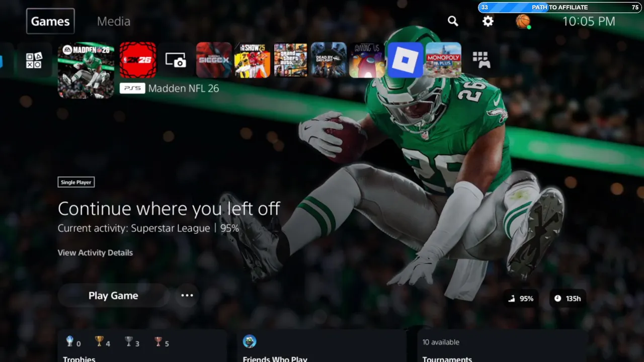Select the Dead by Daylight icon

click(x=329, y=60)
